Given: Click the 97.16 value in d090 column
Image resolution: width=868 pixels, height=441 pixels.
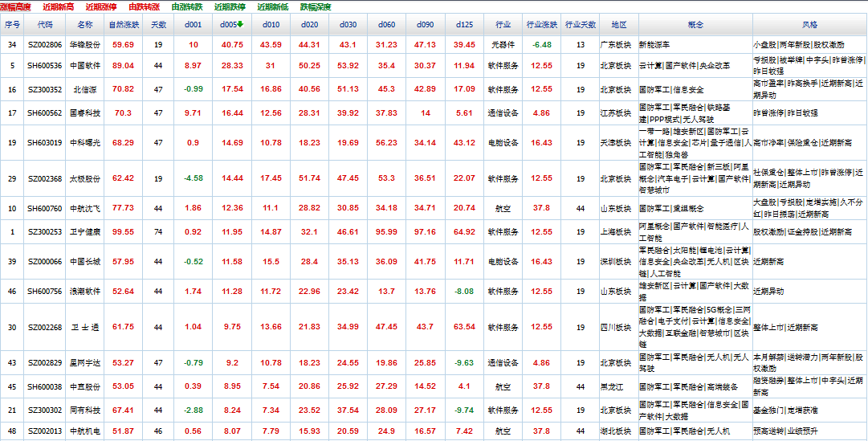Looking at the screenshot, I should (425, 232).
